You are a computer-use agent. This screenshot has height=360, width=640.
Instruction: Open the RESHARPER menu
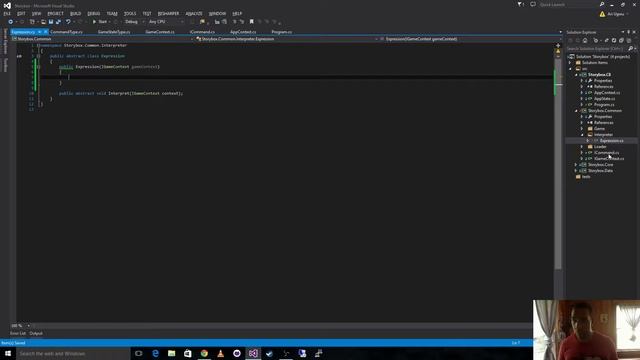pyautogui.click(x=168, y=13)
